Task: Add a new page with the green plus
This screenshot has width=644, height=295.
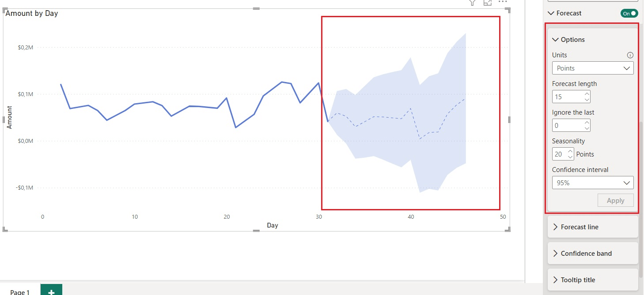Action: click(51, 291)
